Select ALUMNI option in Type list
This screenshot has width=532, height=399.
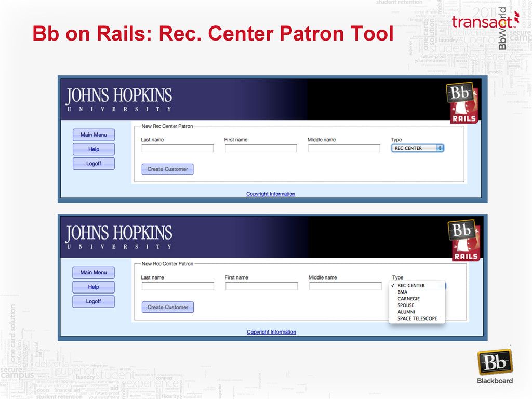[417, 312]
